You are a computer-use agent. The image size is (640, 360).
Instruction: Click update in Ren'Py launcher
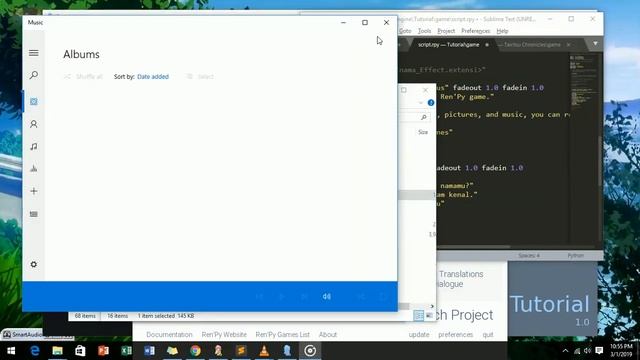[x=419, y=335]
